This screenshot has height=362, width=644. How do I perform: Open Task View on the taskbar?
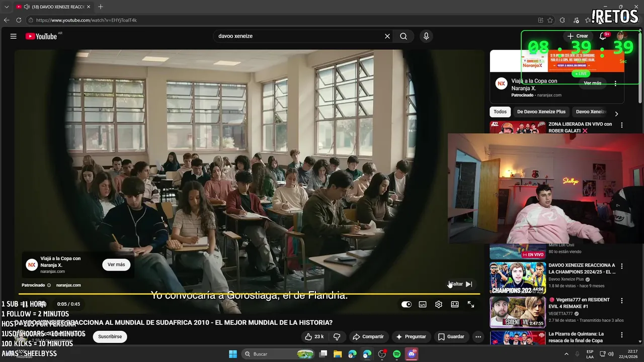(x=324, y=354)
